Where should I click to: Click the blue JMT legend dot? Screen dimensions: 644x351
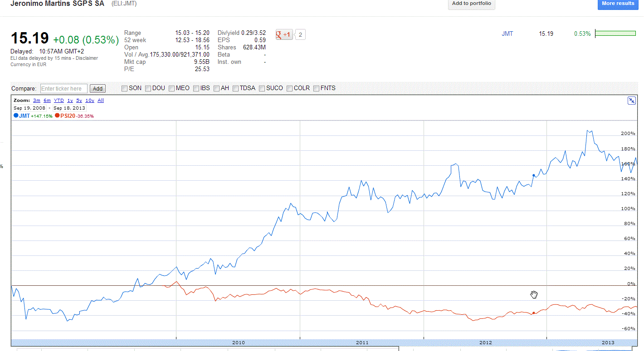coord(16,115)
